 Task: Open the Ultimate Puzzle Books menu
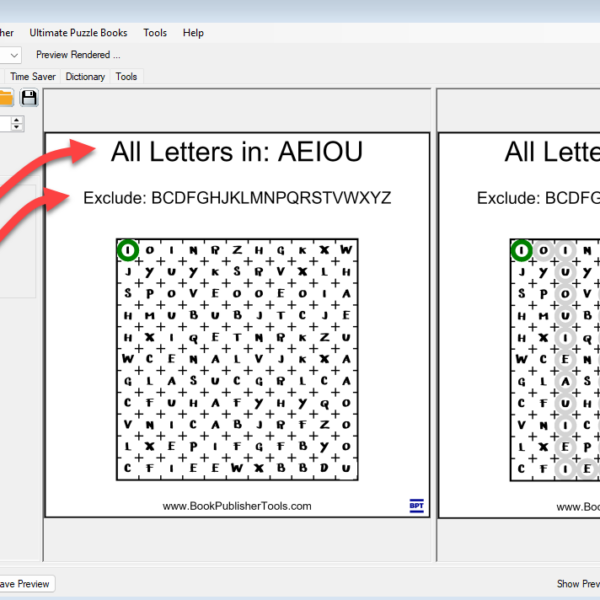(78, 33)
